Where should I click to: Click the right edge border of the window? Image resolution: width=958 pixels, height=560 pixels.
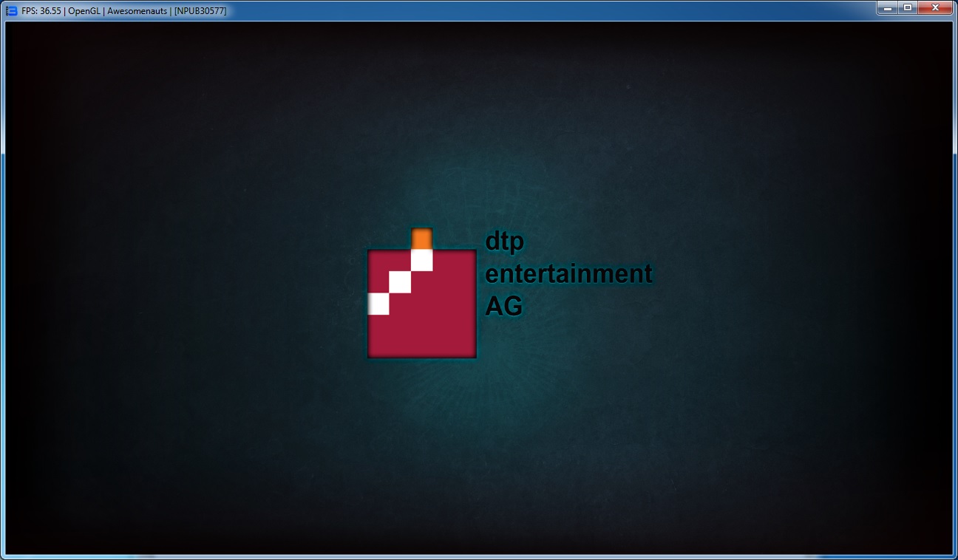point(955,296)
